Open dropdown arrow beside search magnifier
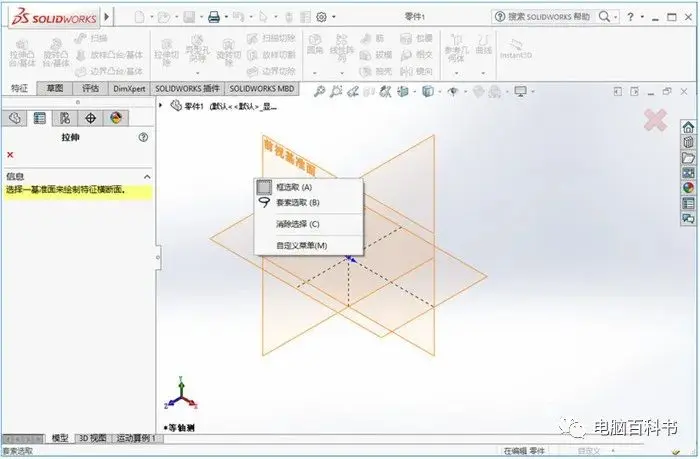Viewport: 700px width, 459px height. (x=616, y=17)
